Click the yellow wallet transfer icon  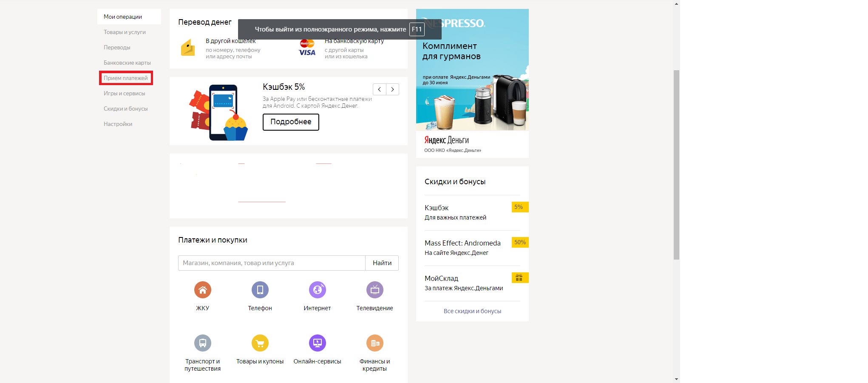188,48
